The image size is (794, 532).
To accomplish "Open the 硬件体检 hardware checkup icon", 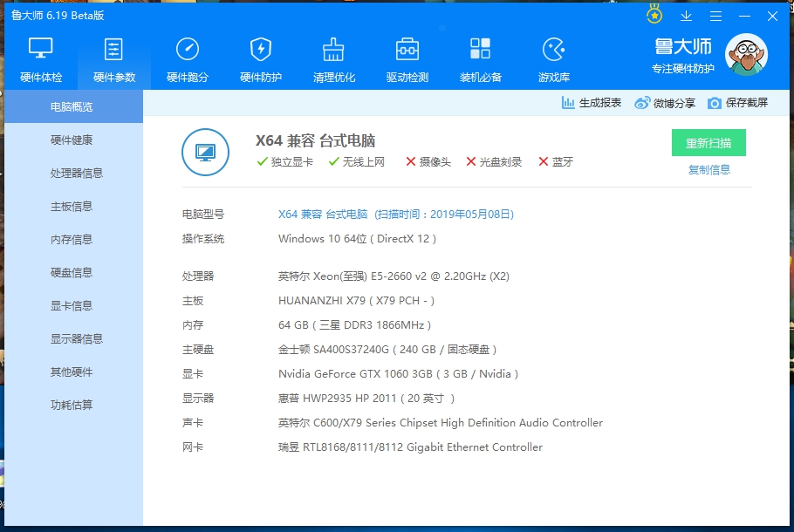I will point(41,51).
